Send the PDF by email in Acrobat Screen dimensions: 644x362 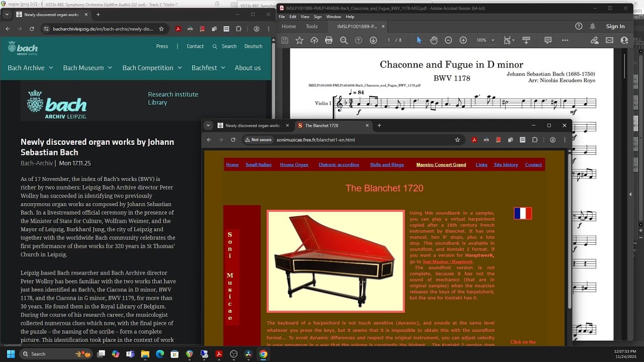tap(609, 40)
